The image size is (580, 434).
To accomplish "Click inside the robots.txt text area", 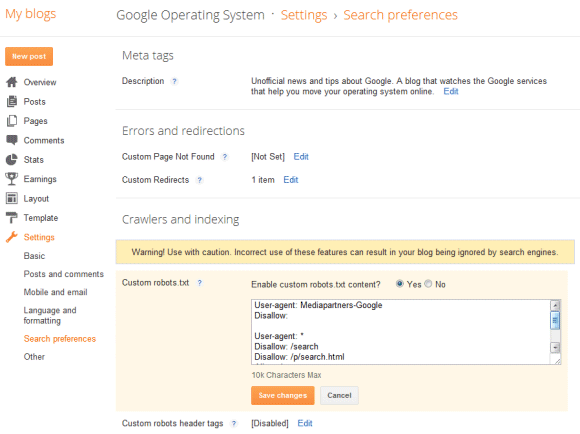I will click(401, 332).
